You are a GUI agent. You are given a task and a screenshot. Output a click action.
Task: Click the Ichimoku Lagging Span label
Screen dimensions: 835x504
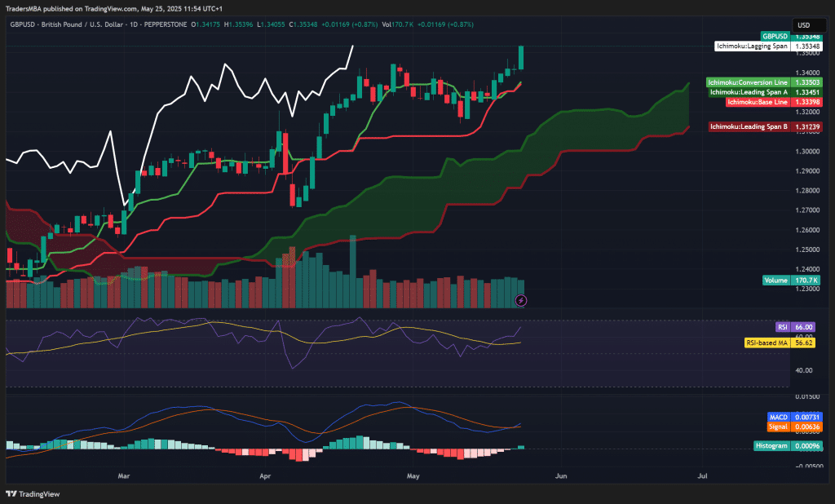pos(752,46)
